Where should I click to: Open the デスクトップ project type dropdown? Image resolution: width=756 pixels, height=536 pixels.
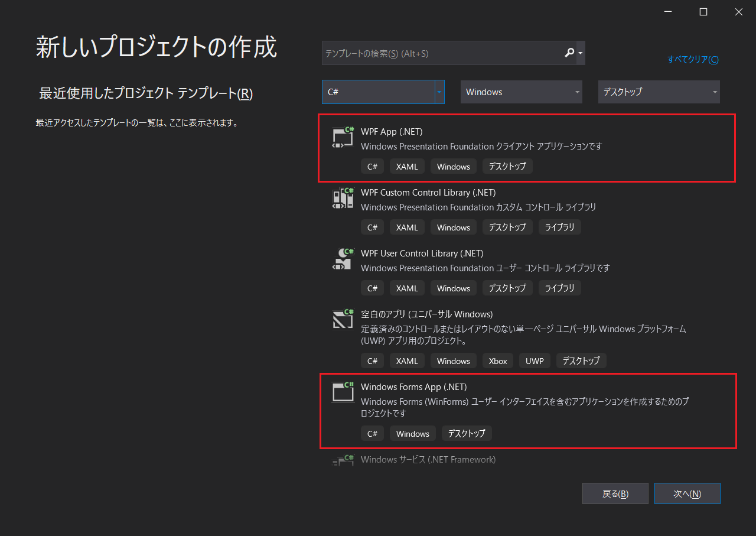(x=659, y=92)
